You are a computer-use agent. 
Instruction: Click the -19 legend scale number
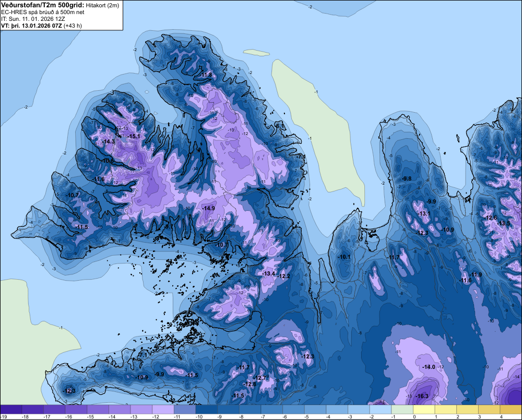[x=4, y=417]
